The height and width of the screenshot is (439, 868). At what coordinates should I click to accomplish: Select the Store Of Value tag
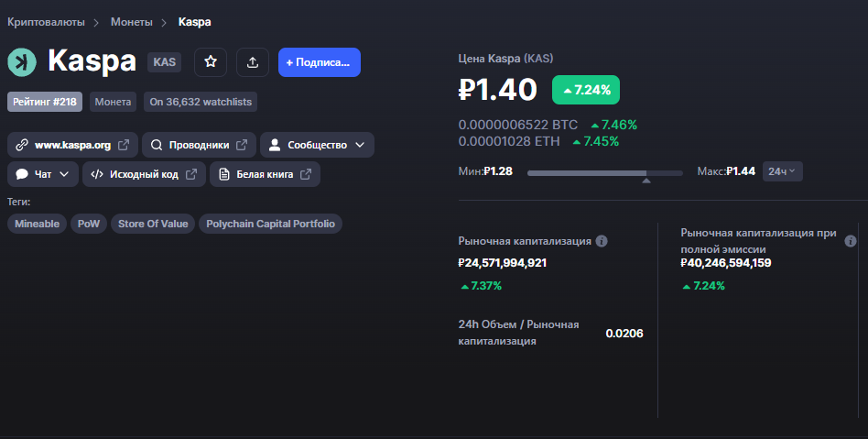tap(153, 224)
